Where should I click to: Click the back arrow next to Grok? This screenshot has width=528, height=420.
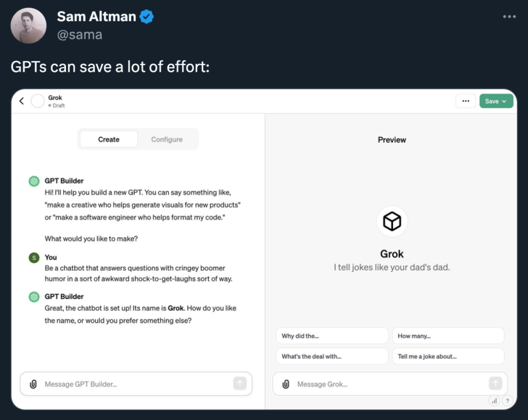point(22,101)
